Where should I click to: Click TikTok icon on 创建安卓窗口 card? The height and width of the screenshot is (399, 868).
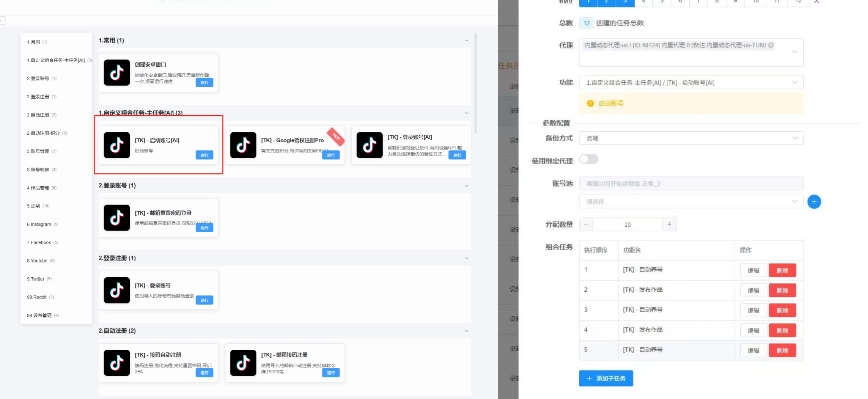[x=117, y=72]
